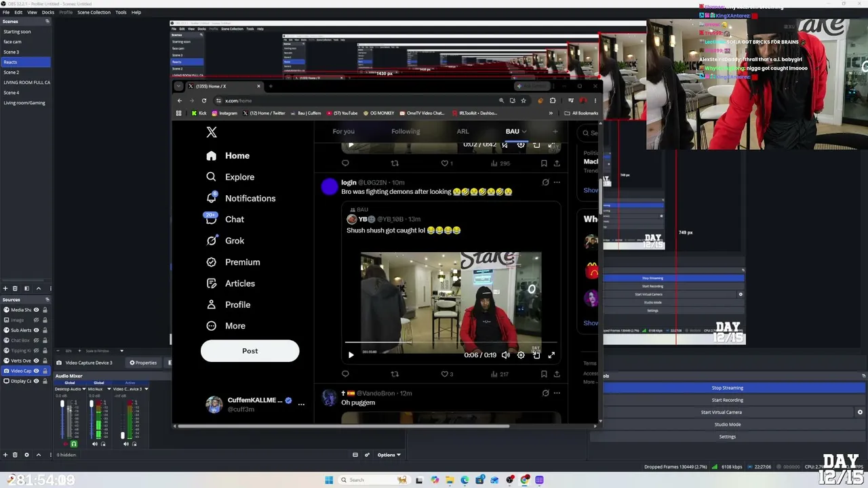
Task: Show the hidden Image source
Action: pyautogui.click(x=37, y=320)
